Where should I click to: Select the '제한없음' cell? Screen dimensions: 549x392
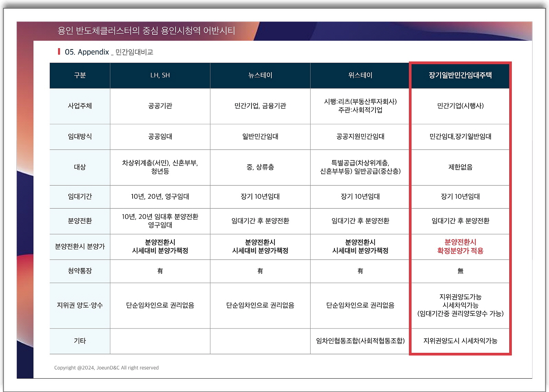point(460,167)
